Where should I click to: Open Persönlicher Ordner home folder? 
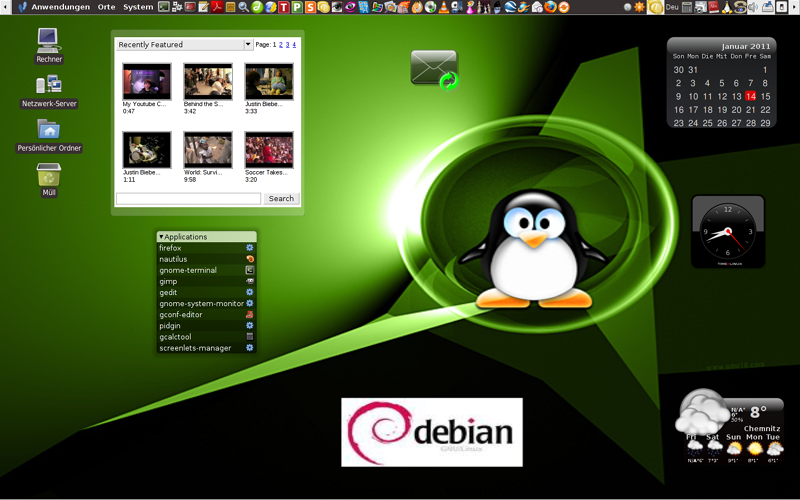coord(49,136)
